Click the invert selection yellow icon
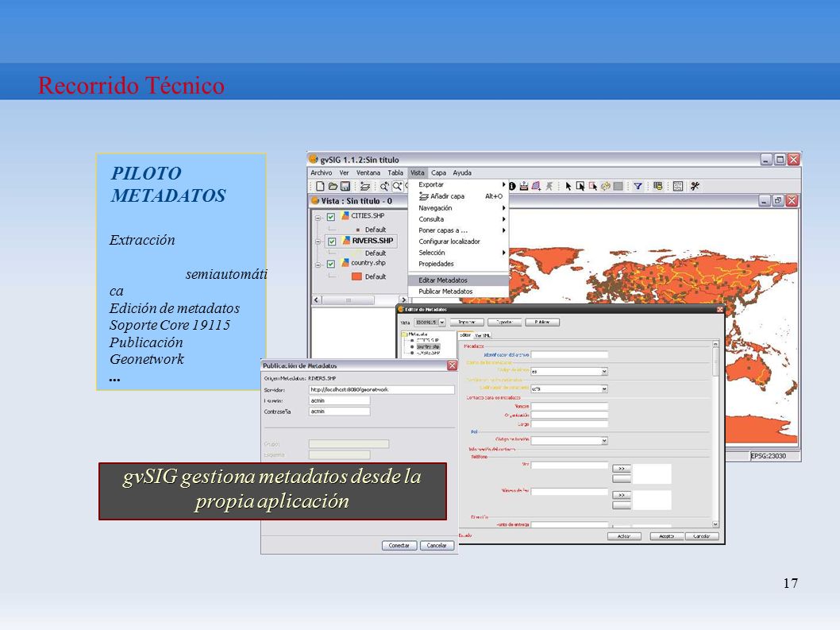Viewport: 840px width, 630px height. [x=605, y=186]
